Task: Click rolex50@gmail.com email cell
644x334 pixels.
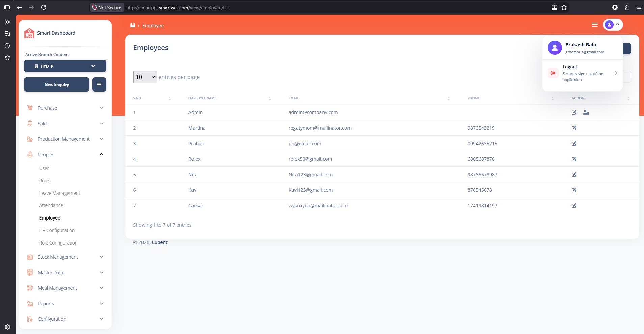Action: pyautogui.click(x=310, y=159)
